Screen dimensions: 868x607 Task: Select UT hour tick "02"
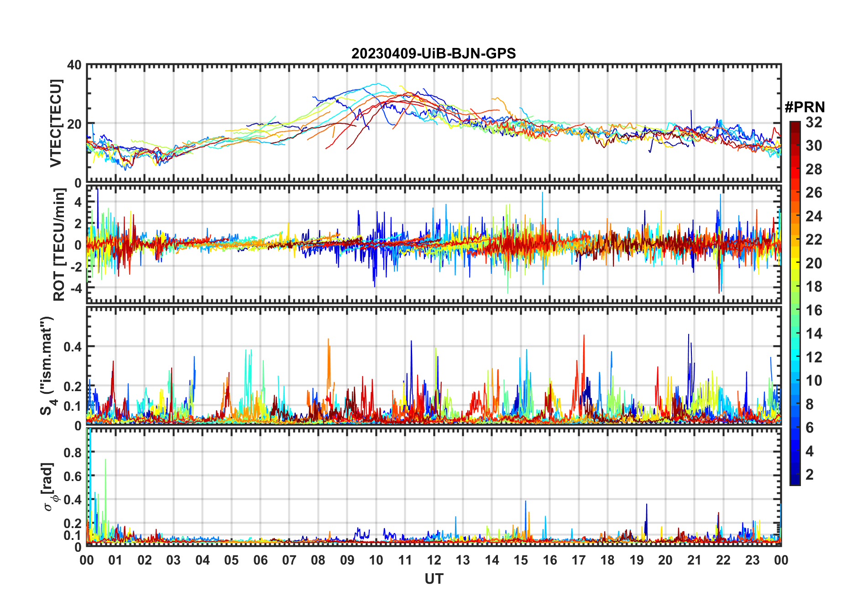coord(145,560)
